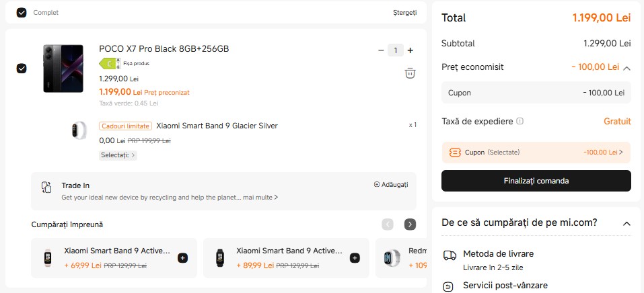Screen dimensions: 644x293
Task: Click the Livrare în 2-5 zile text
Action: click(493, 268)
